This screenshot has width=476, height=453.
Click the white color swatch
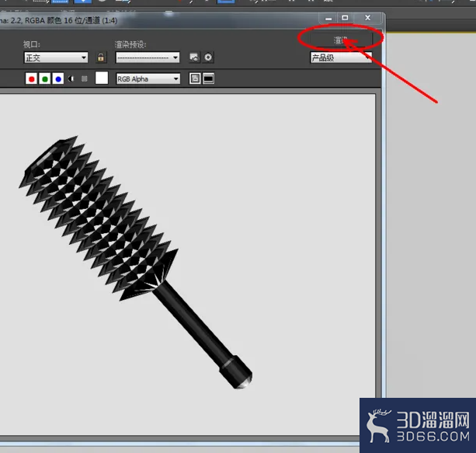pos(102,78)
